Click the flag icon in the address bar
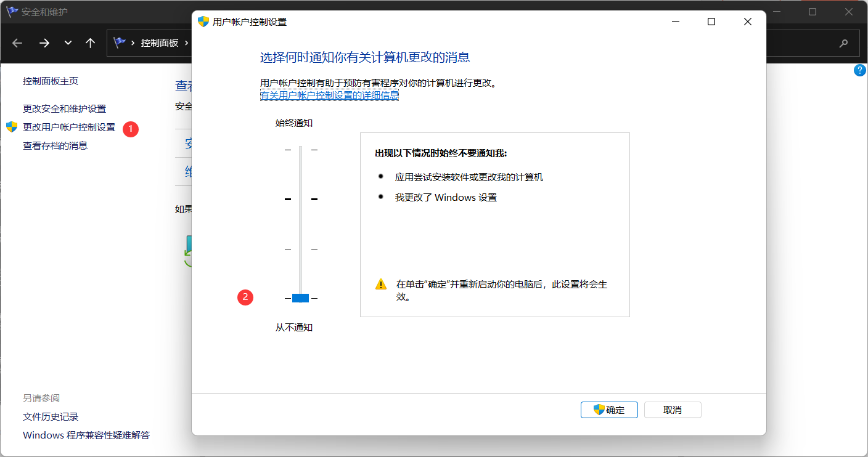This screenshot has height=457, width=868. tap(120, 42)
